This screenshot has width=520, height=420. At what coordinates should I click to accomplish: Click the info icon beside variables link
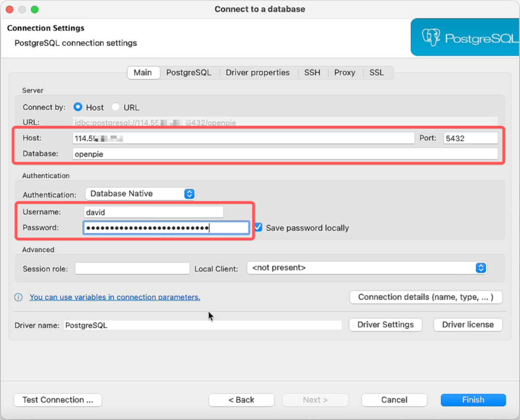coord(18,297)
